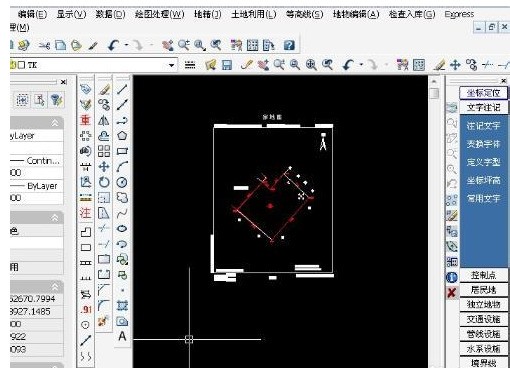Select the Circle drawing tool

point(122,182)
